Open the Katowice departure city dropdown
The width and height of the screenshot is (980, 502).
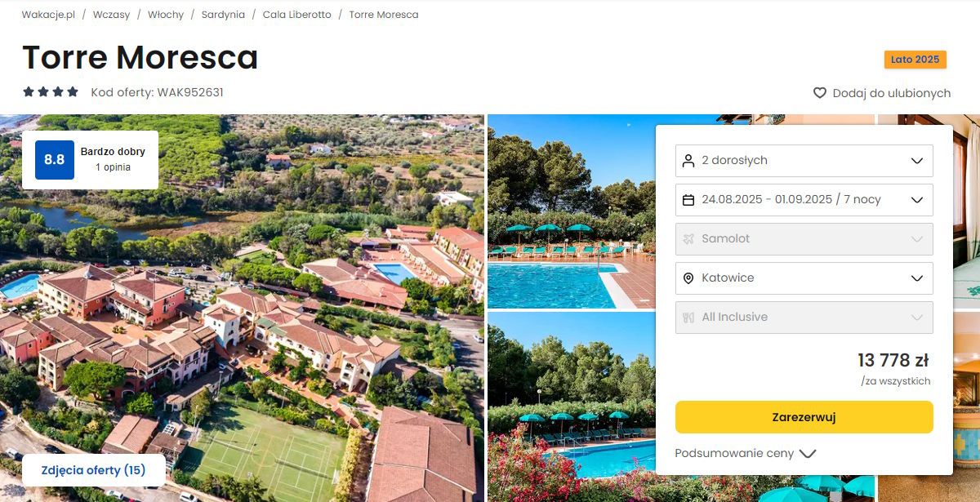(804, 278)
